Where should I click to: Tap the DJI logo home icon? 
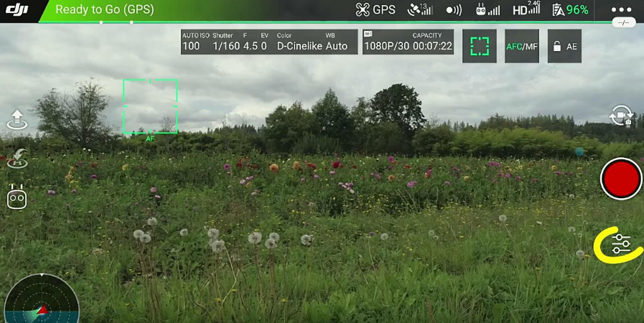pyautogui.click(x=17, y=9)
